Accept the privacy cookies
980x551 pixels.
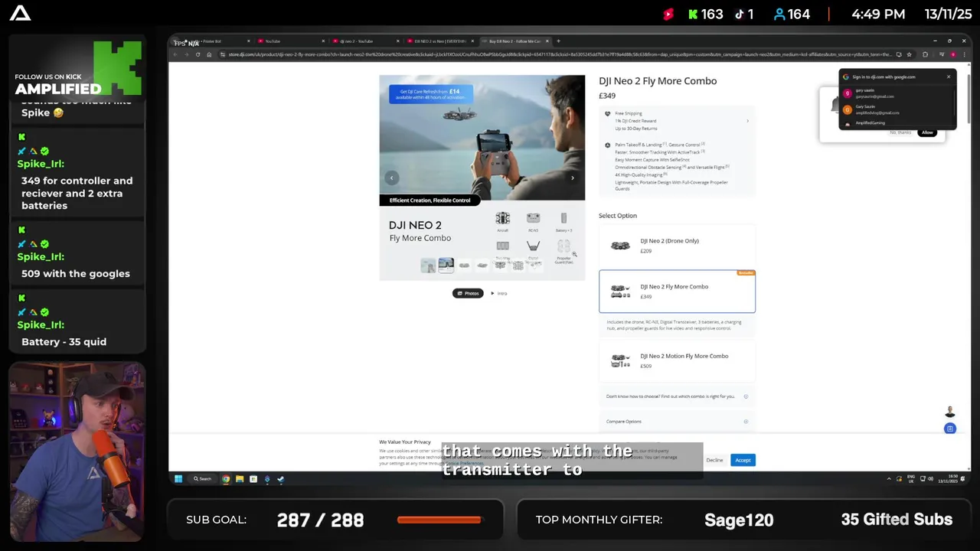click(x=743, y=460)
